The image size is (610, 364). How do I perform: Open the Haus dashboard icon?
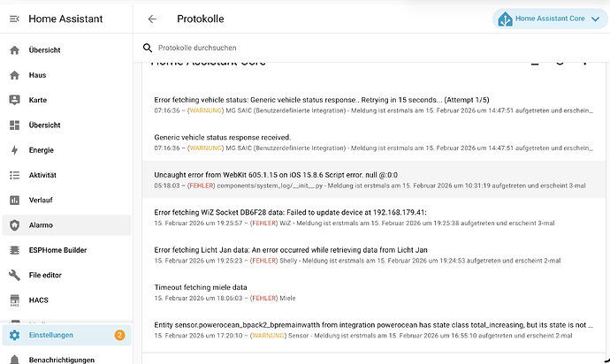coord(14,75)
